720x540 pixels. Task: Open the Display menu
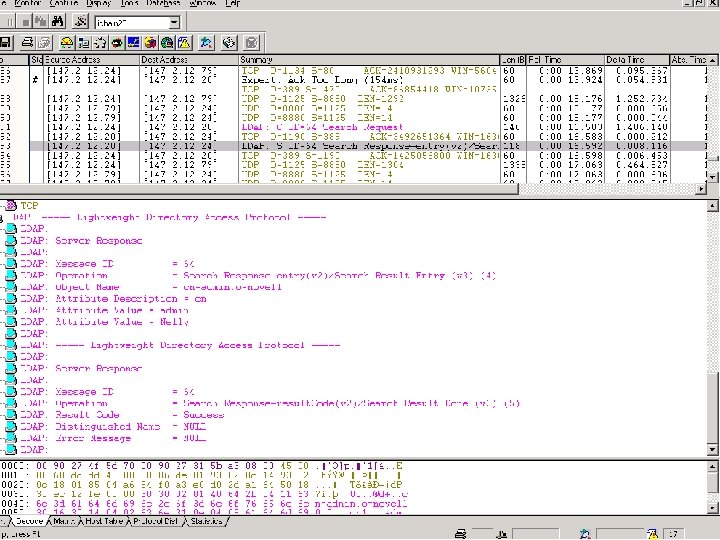pyautogui.click(x=99, y=4)
